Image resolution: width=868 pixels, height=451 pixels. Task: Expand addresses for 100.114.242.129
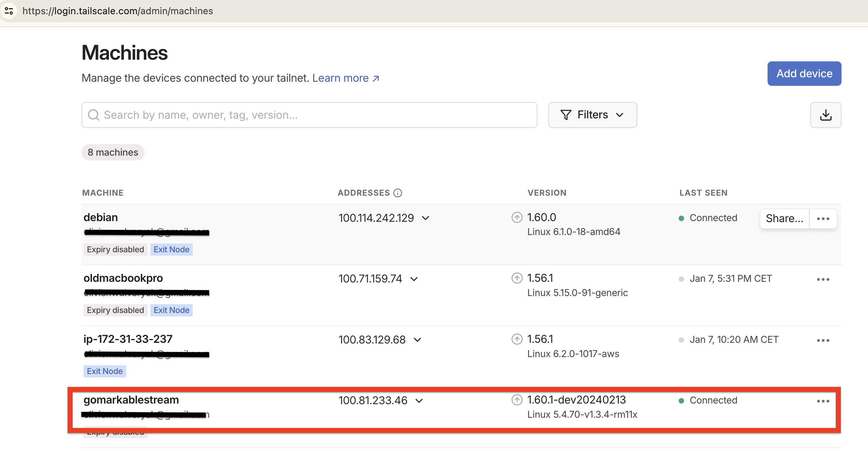pyautogui.click(x=426, y=218)
